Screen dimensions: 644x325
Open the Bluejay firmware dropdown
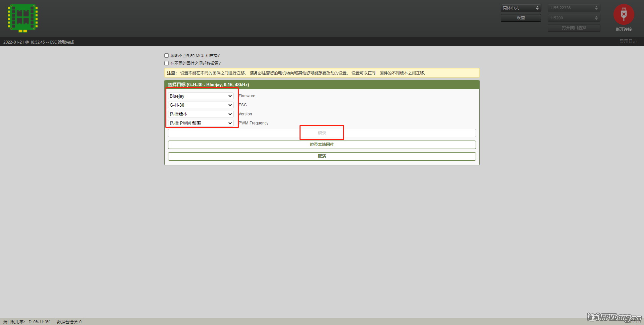[x=201, y=96]
